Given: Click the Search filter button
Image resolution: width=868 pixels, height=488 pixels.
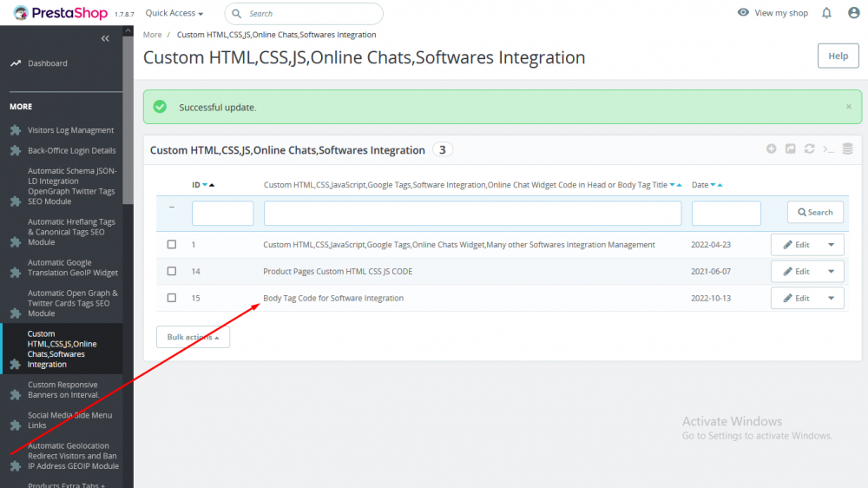Looking at the screenshot, I should [x=815, y=212].
